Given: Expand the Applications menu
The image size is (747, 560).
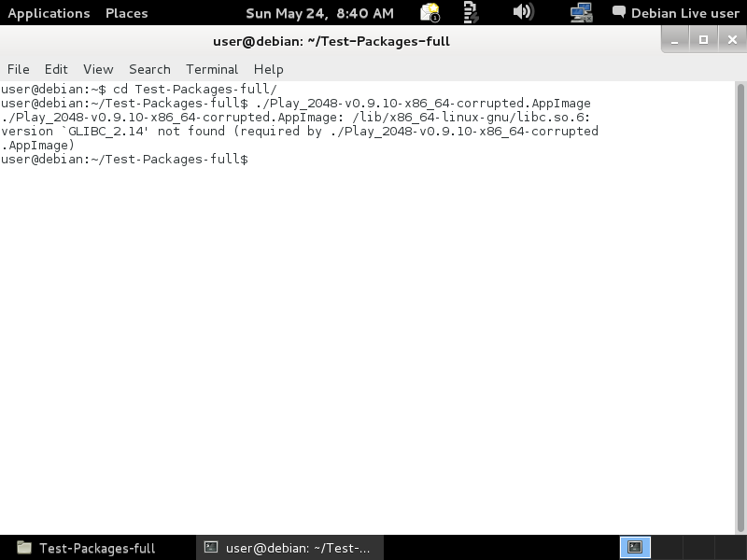Looking at the screenshot, I should tap(49, 13).
